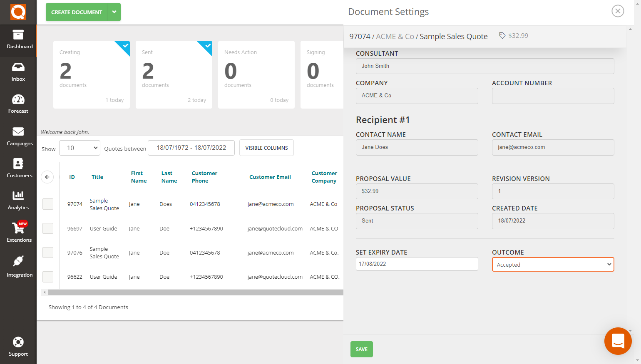
Task: Check the row for User Guide 96697
Action: [48, 228]
